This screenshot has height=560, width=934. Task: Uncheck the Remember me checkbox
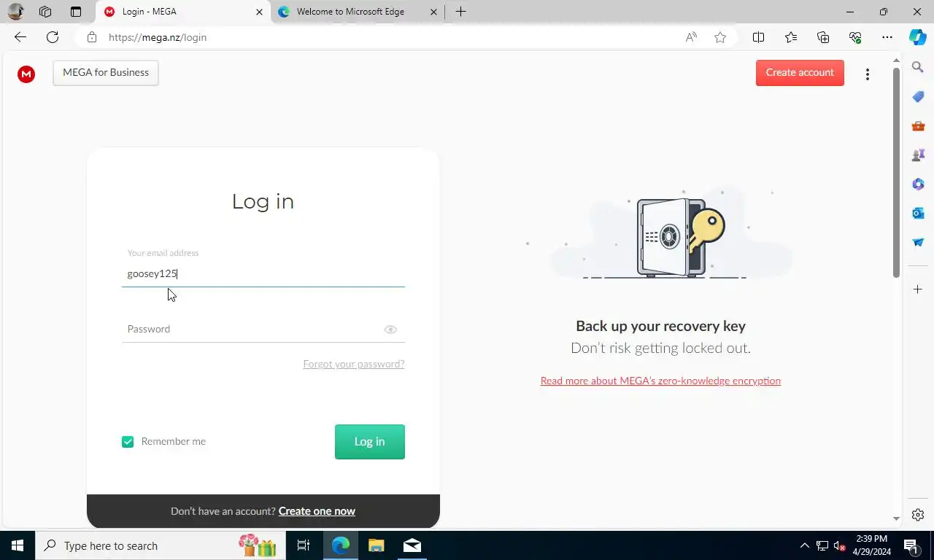(128, 442)
